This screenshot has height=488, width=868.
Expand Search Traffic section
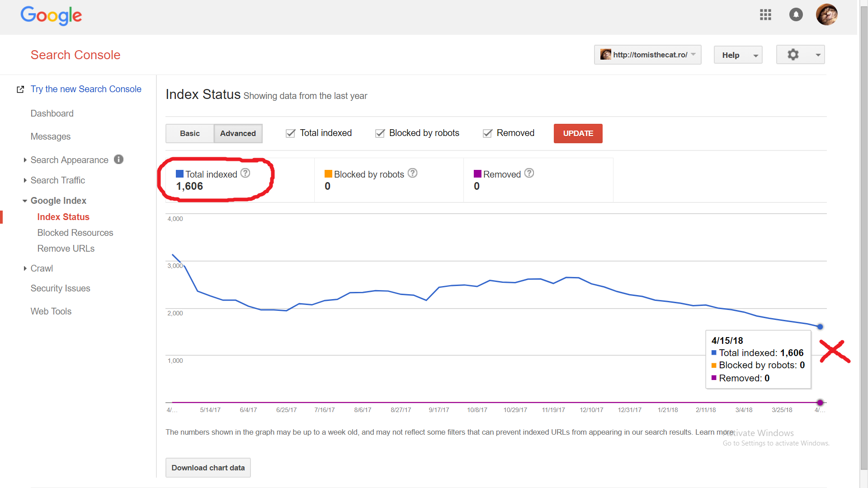point(25,180)
